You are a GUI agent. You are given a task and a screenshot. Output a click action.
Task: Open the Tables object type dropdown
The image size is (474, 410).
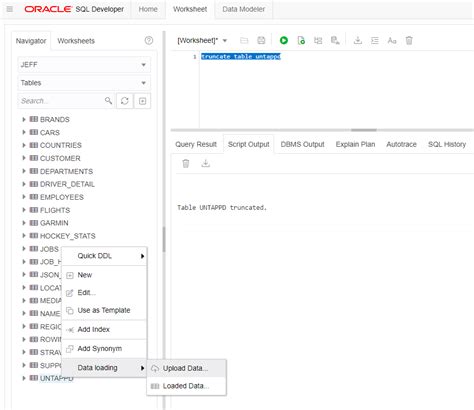pyautogui.click(x=84, y=83)
